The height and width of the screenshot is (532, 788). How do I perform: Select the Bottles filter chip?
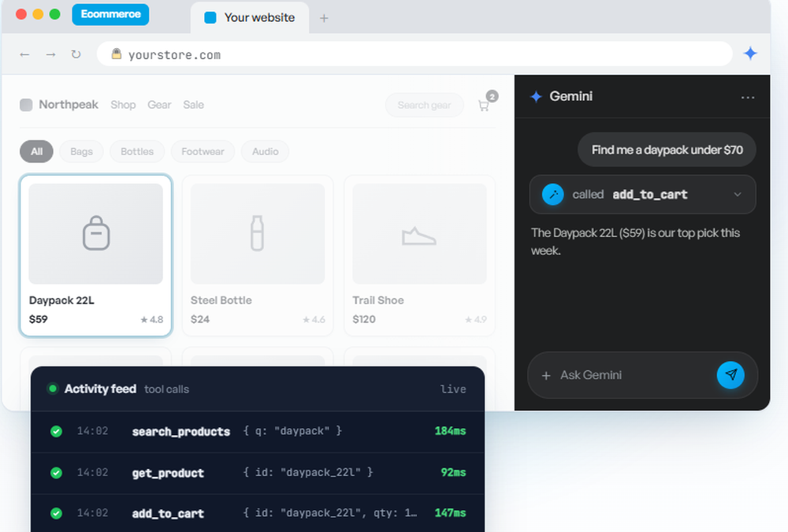click(x=137, y=151)
